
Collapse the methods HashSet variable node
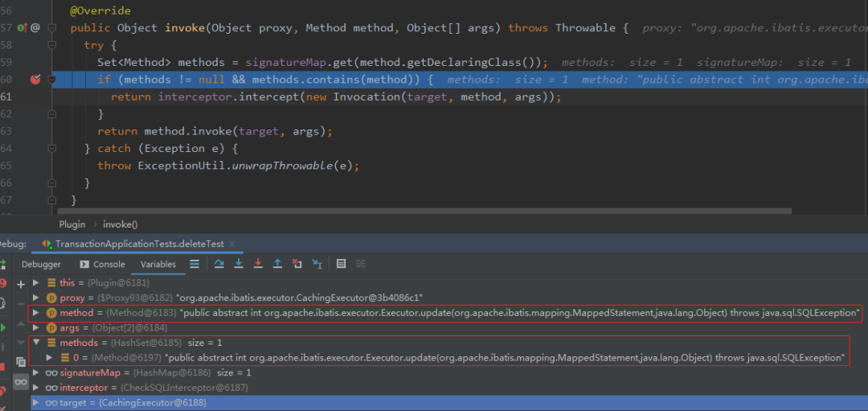(x=36, y=343)
